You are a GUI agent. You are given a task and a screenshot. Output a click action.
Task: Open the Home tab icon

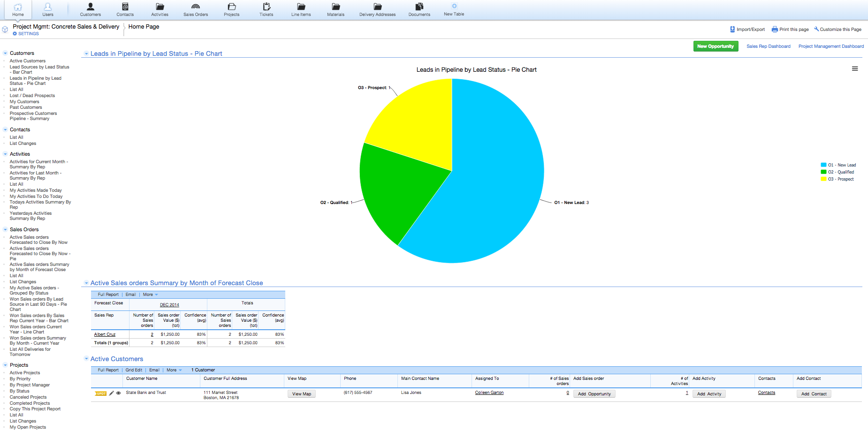pyautogui.click(x=18, y=7)
